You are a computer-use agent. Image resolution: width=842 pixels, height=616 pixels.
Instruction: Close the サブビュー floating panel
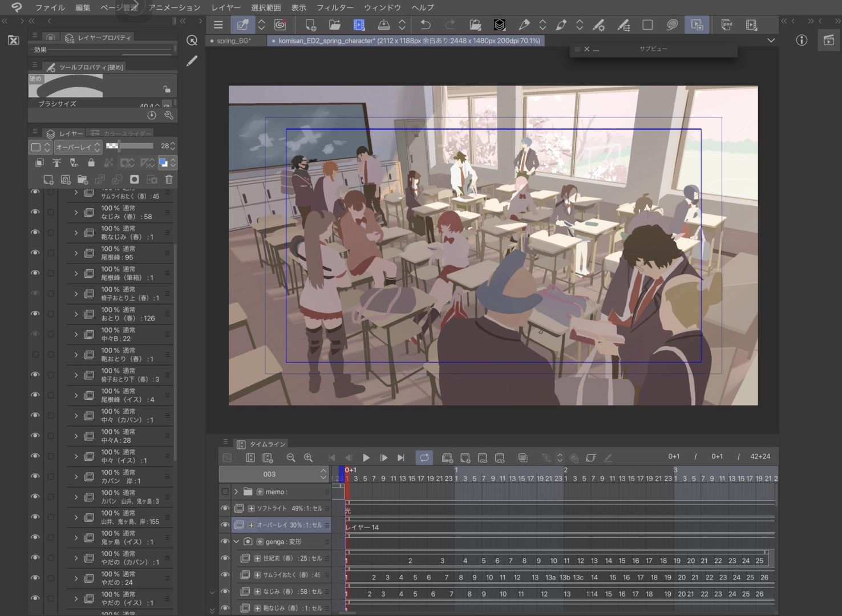pyautogui.click(x=586, y=49)
